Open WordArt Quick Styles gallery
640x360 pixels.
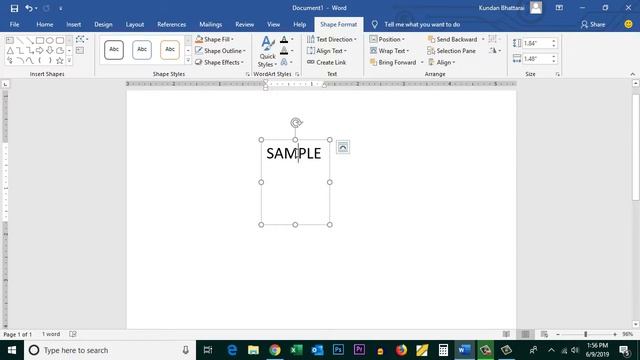[x=267, y=52]
